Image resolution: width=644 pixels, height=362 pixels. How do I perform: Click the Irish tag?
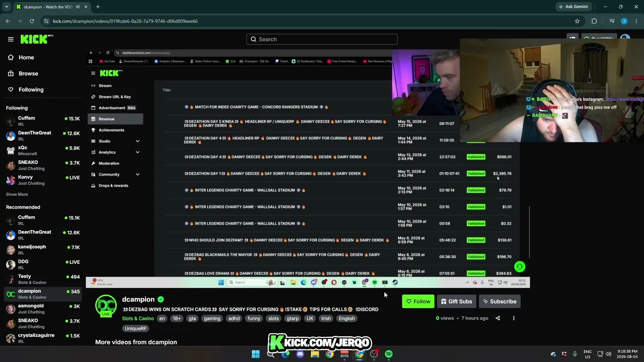tap(326, 318)
